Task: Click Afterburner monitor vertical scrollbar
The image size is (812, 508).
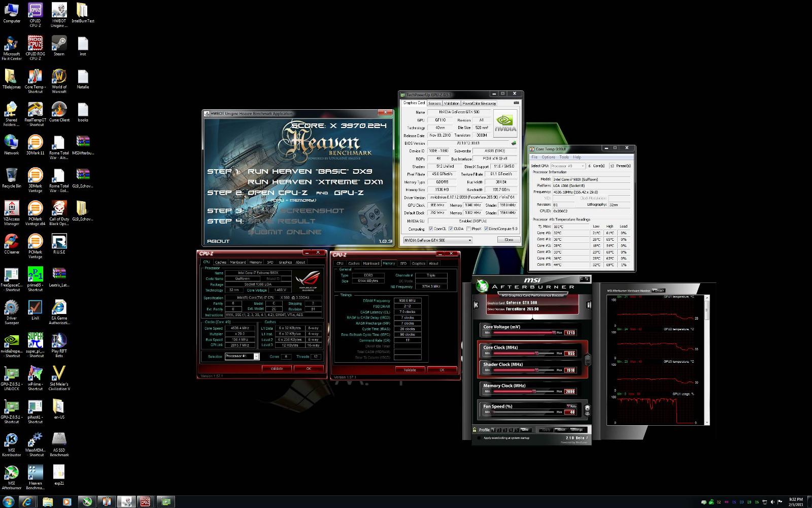Action: 707,359
